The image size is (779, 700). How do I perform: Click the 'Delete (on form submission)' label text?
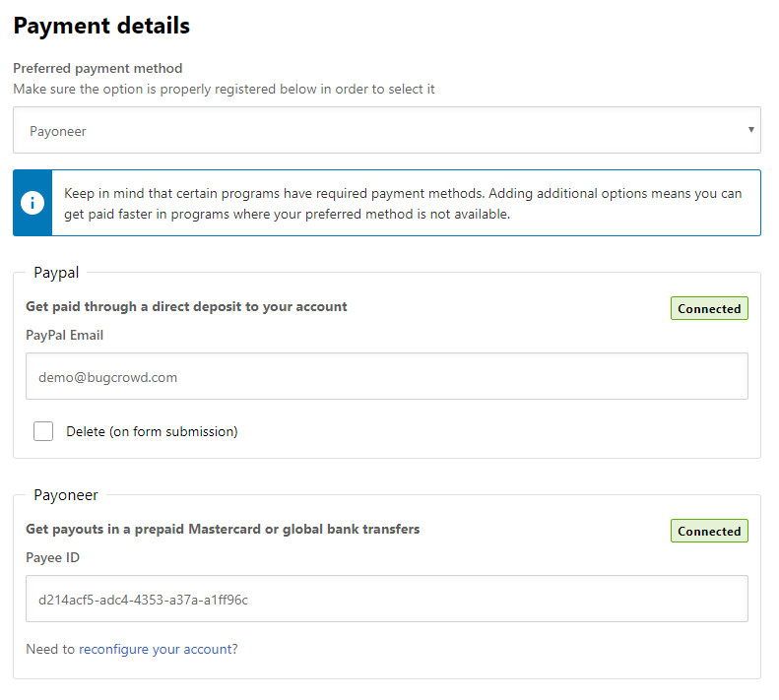tap(152, 431)
